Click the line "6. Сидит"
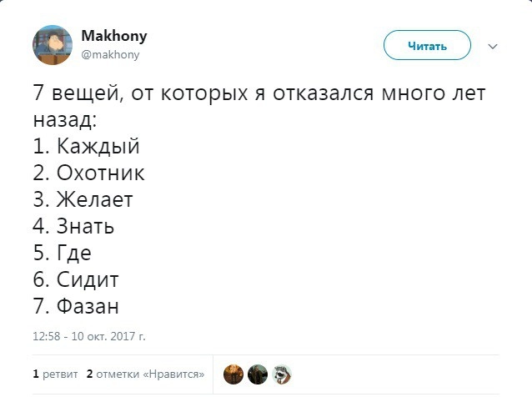The width and height of the screenshot is (532, 397). coord(77,279)
